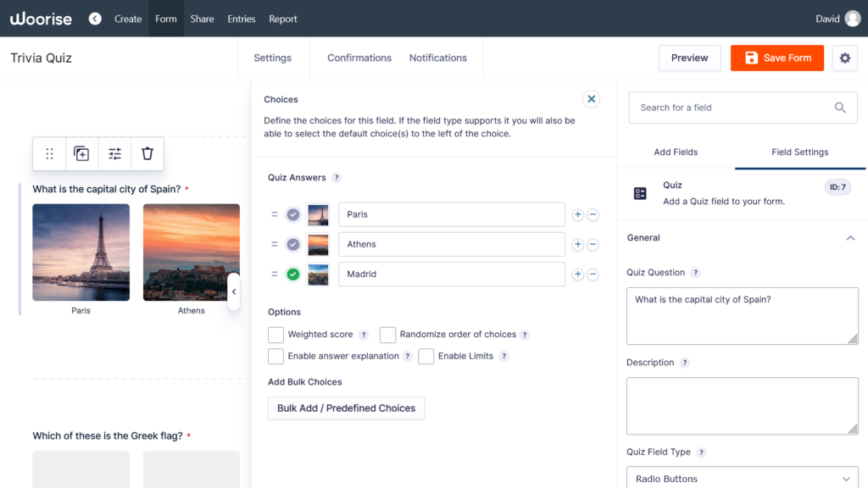Viewport: 868px width, 488px height.
Task: Enable the Weighted score checkbox
Action: coord(275,335)
